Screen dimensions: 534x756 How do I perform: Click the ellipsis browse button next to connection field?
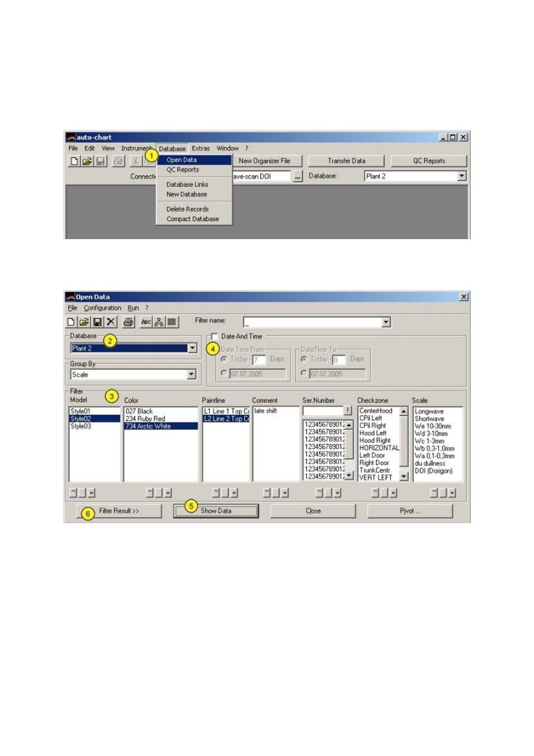tap(298, 176)
